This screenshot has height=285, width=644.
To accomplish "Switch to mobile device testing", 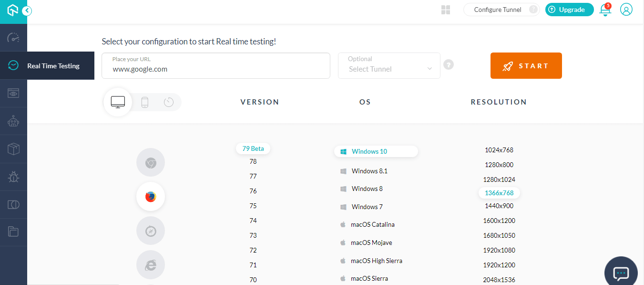I will pyautogui.click(x=144, y=102).
